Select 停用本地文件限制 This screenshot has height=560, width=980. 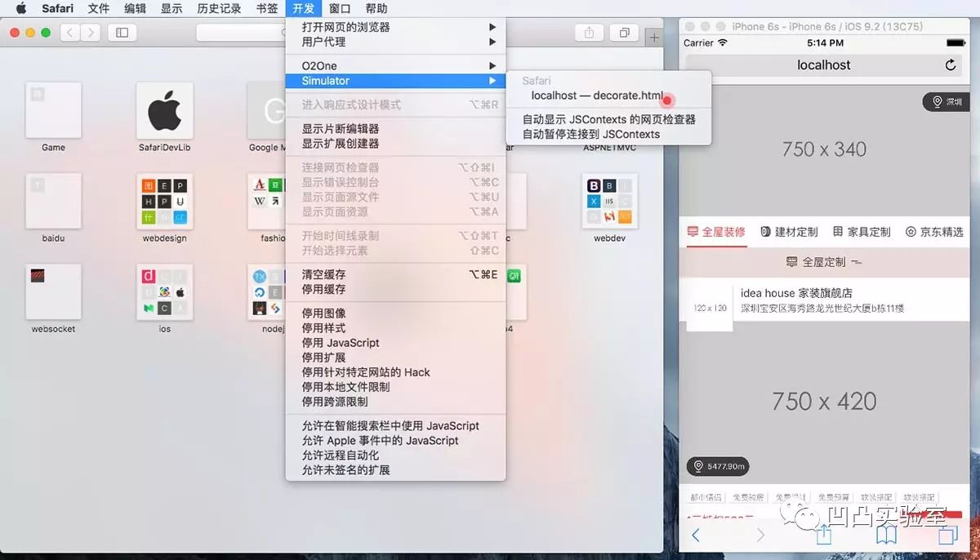[395, 387]
